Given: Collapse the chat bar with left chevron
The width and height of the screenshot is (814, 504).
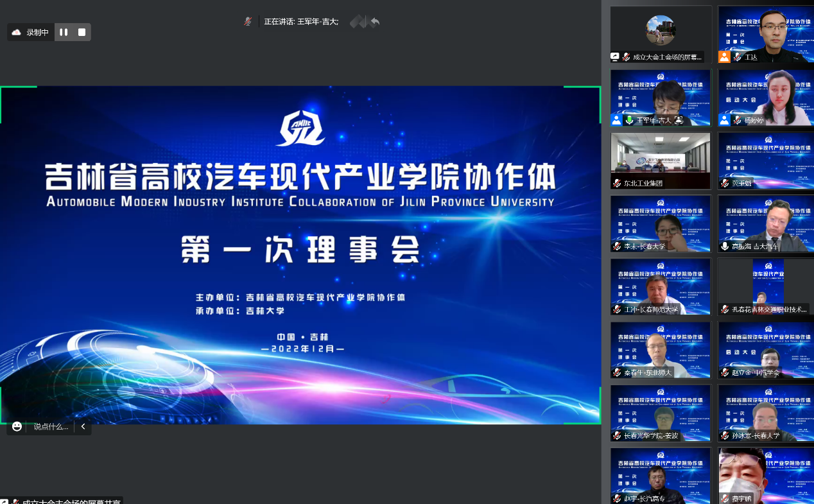Looking at the screenshot, I should coord(83,426).
